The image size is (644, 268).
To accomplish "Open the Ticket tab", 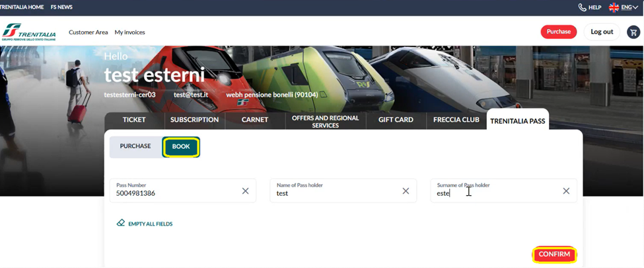I will 134,120.
